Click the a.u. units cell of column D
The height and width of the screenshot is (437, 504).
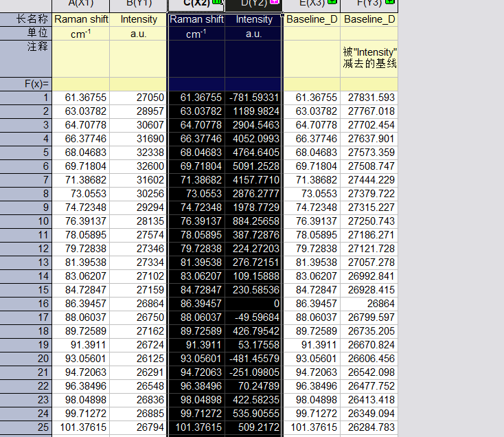pyautogui.click(x=253, y=33)
